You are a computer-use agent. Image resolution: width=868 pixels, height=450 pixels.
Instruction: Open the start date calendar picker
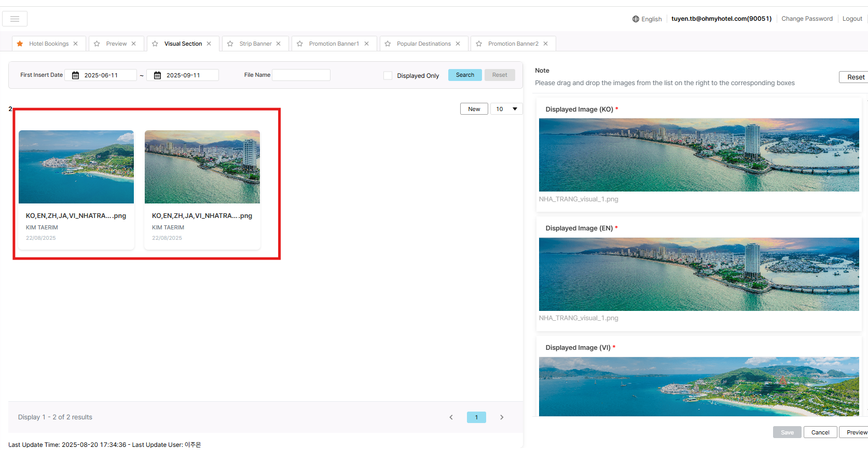(75, 75)
